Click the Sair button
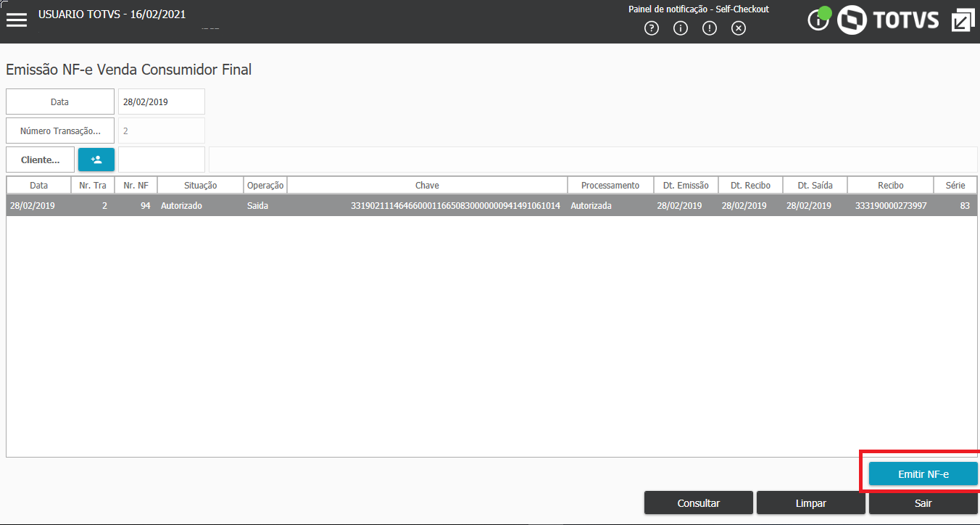The height and width of the screenshot is (525, 980). tap(923, 503)
